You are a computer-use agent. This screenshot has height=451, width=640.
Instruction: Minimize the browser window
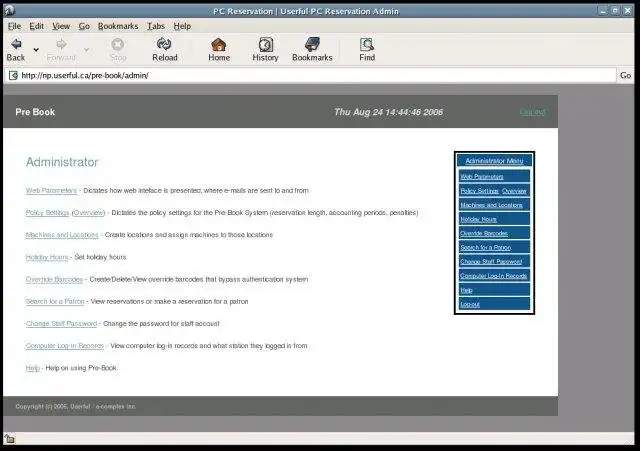point(603,11)
